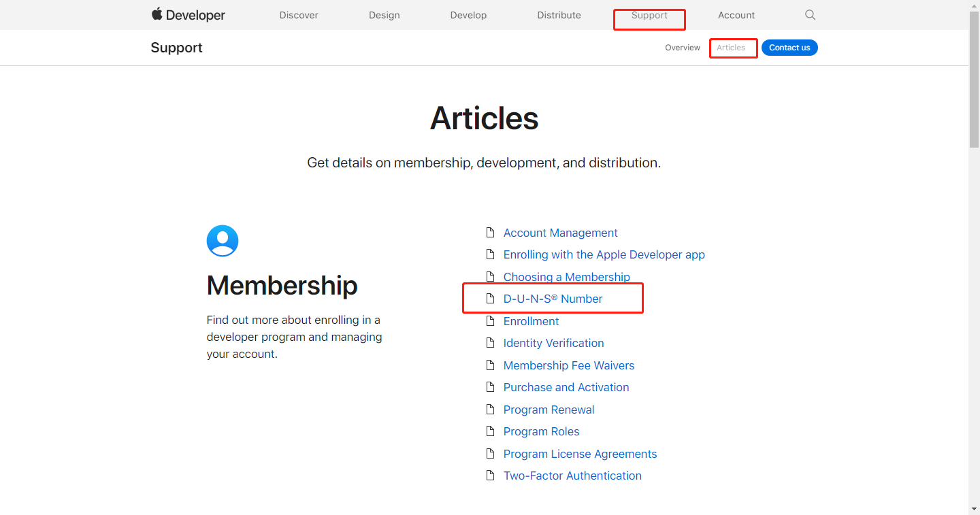This screenshot has height=515, width=980.
Task: Click document icon beside Enrollment
Action: [x=490, y=321]
